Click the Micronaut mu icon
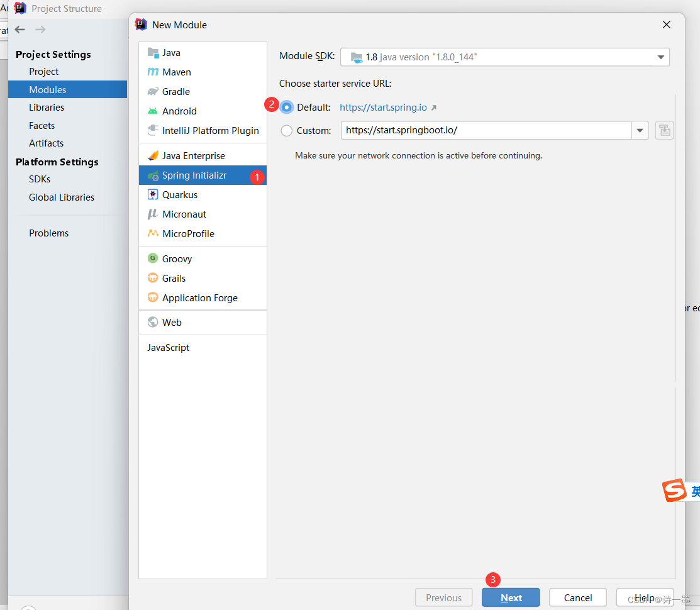This screenshot has width=700, height=610. (153, 214)
